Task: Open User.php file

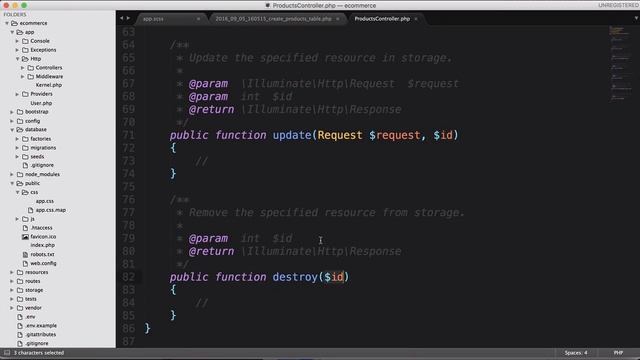Action: (41, 103)
